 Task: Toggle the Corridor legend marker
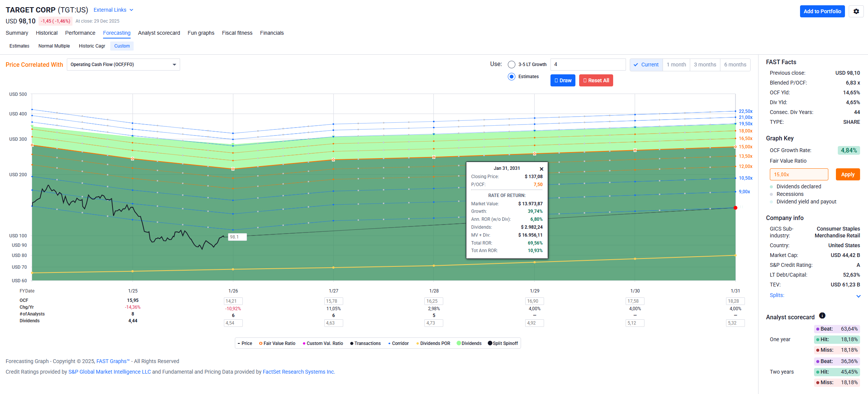[x=389, y=343]
